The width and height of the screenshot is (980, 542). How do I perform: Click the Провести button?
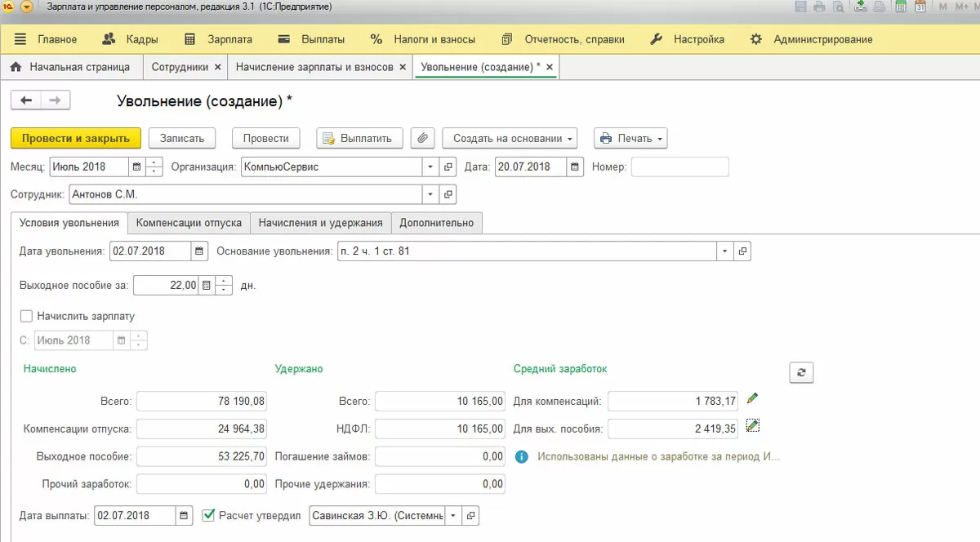pyautogui.click(x=266, y=138)
